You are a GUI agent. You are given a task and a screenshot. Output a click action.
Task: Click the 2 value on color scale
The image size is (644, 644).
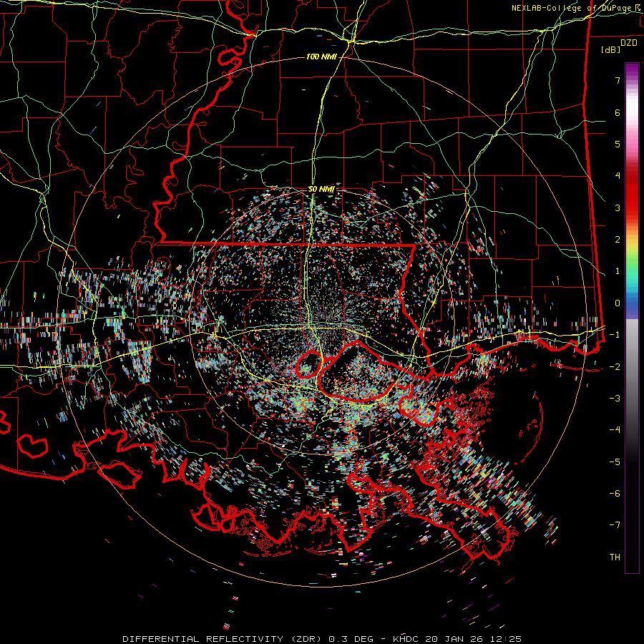[618, 240]
